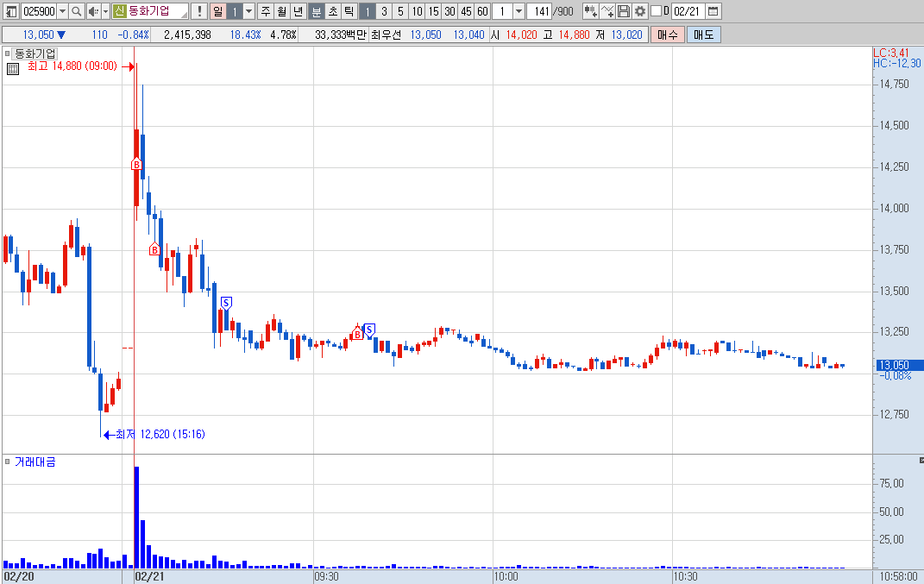Click the speaker sound alert icon
This screenshot has width=924, height=584.
93,11
